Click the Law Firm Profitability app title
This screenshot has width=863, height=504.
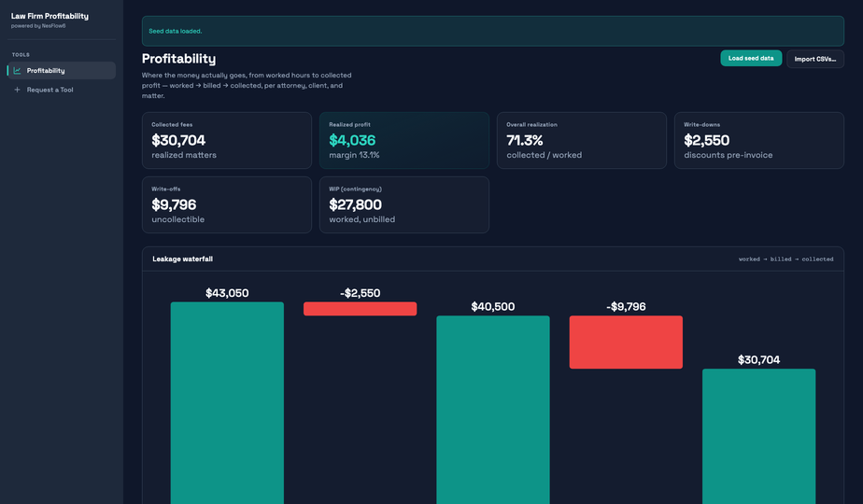(x=50, y=16)
